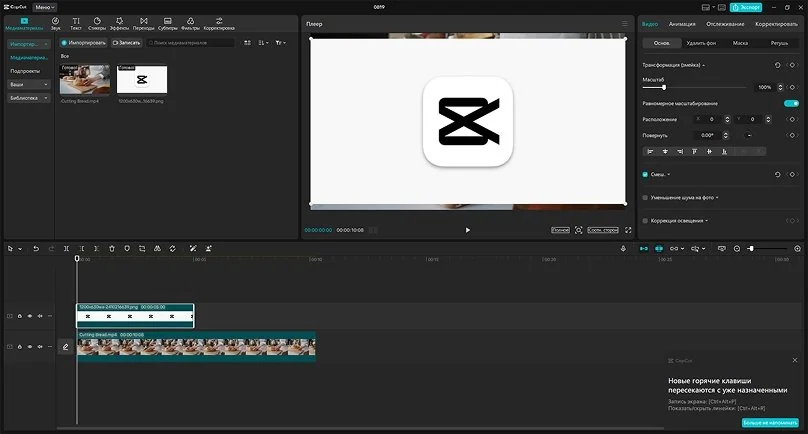Expand the Библиотека sidebar dropdown

28,98
